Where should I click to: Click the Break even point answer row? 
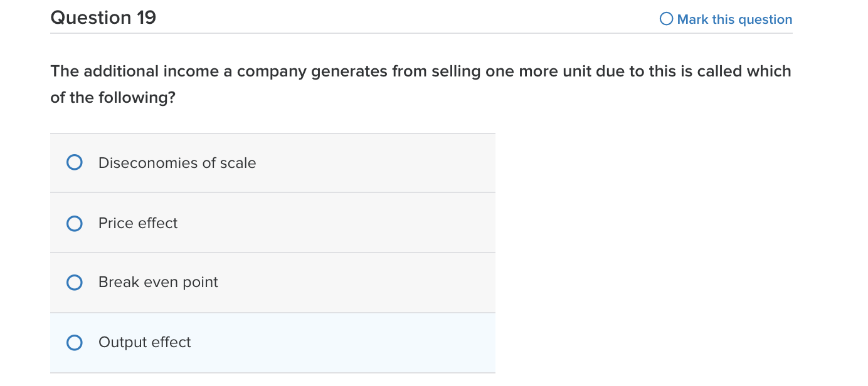tap(273, 282)
